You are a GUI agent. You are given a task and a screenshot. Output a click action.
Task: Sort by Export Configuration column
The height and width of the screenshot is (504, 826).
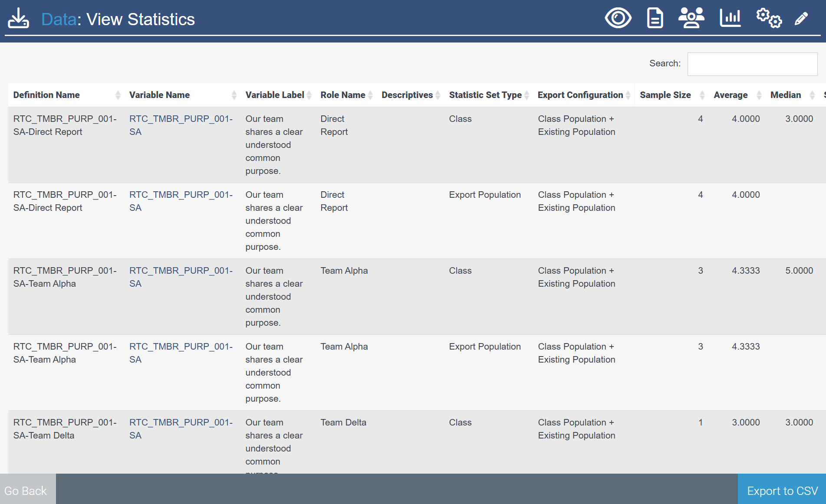(580, 95)
